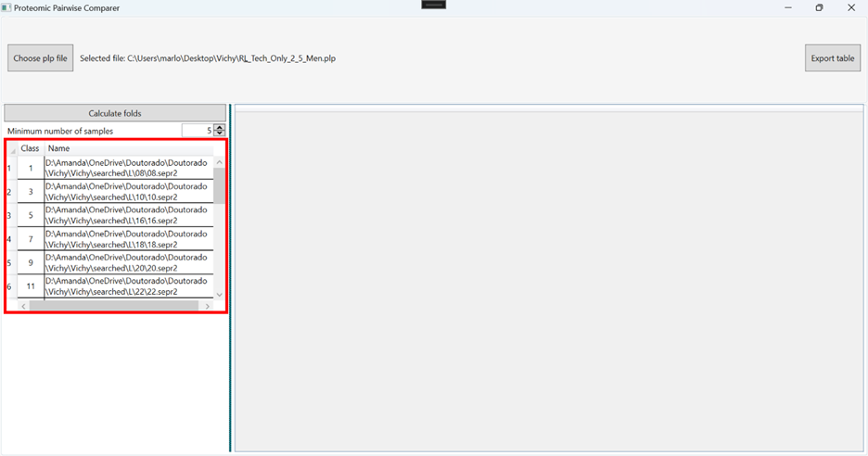
Task: Select all rows via grid corner
Action: pyautogui.click(x=12, y=149)
